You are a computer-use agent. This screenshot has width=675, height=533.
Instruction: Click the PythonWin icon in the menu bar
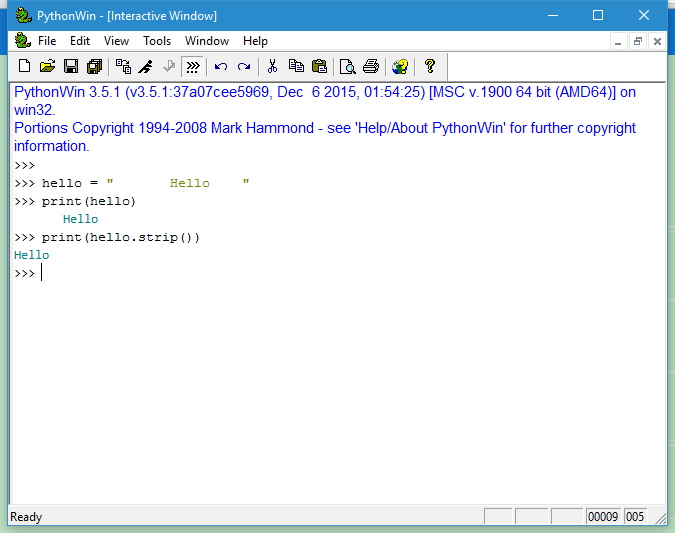click(22, 40)
